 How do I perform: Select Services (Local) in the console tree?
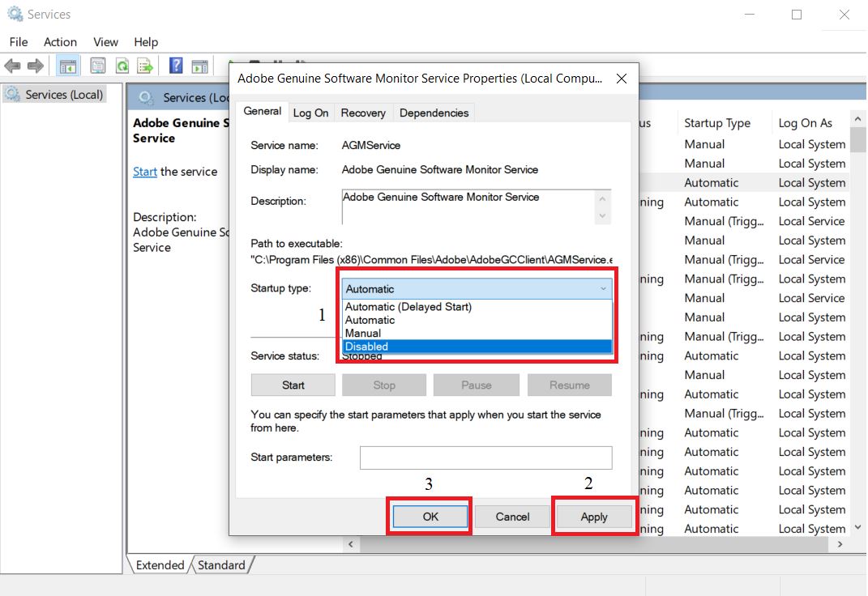64,95
